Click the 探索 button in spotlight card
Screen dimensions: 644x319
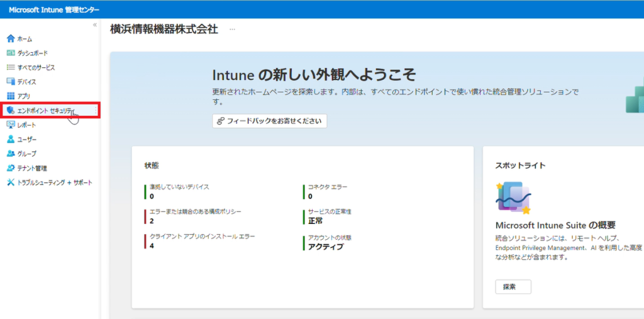513,287
